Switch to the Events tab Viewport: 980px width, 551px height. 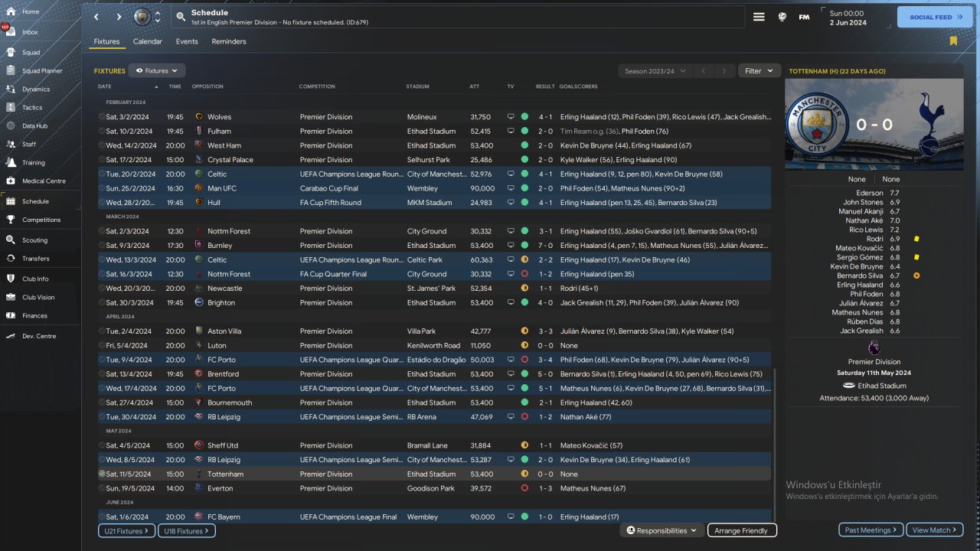tap(187, 41)
